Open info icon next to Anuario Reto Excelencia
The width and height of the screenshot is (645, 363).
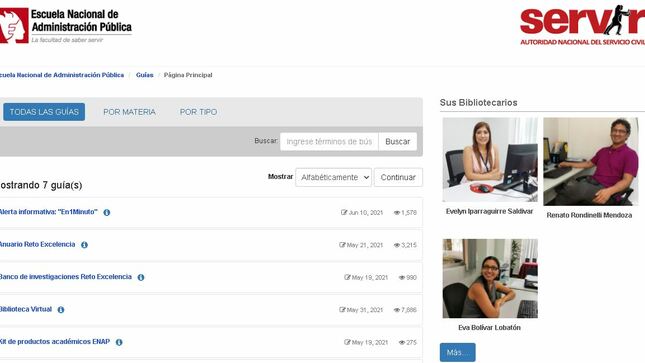tap(84, 245)
